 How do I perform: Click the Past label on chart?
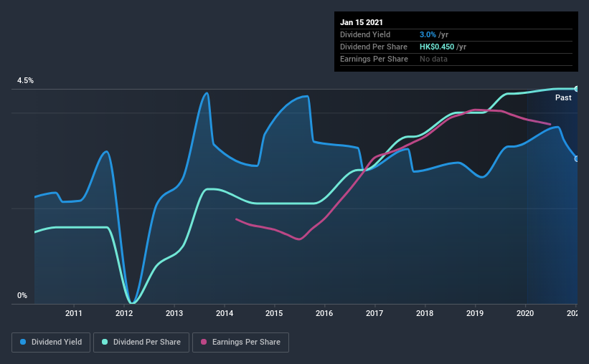coord(563,97)
